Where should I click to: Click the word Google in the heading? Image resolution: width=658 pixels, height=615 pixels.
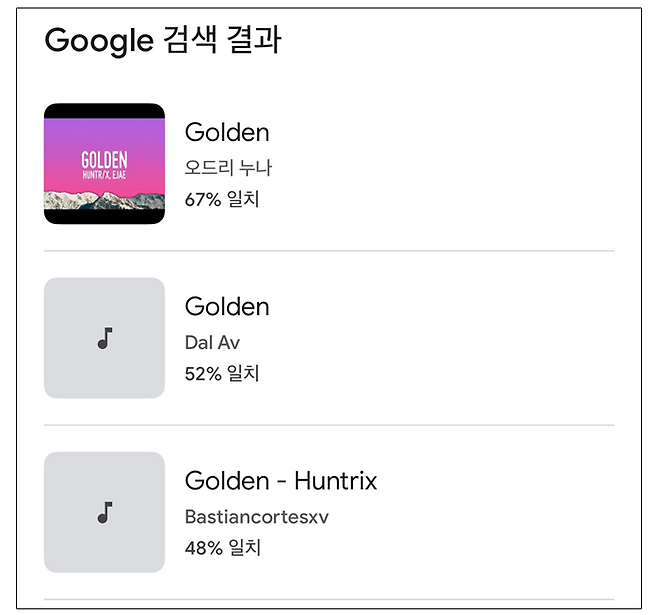pyautogui.click(x=98, y=41)
